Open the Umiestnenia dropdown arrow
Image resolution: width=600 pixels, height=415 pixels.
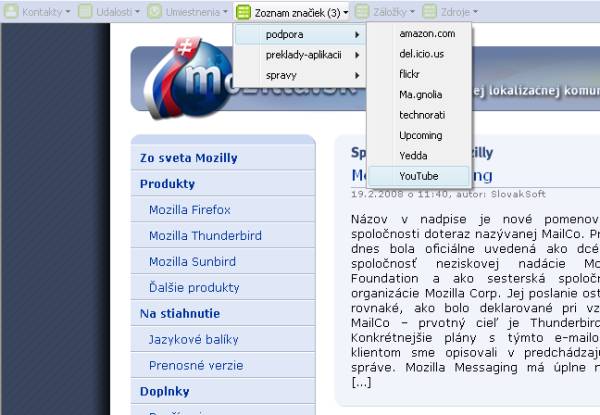point(225,12)
